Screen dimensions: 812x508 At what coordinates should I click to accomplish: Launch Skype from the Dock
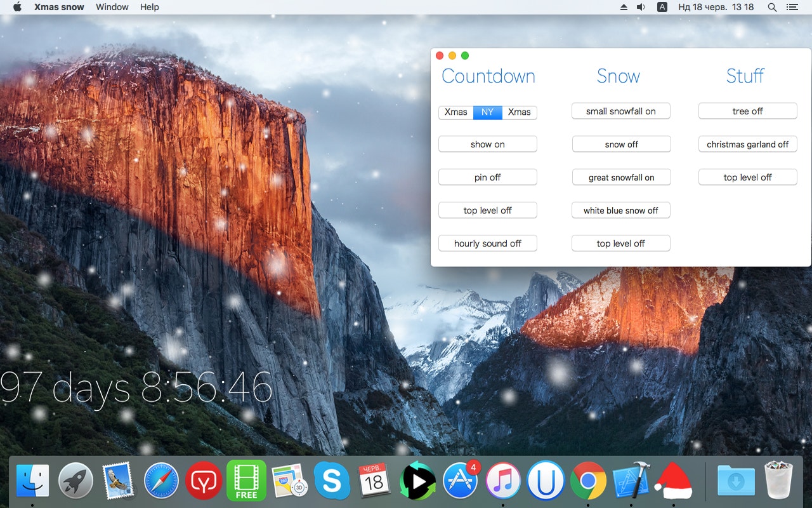point(332,480)
